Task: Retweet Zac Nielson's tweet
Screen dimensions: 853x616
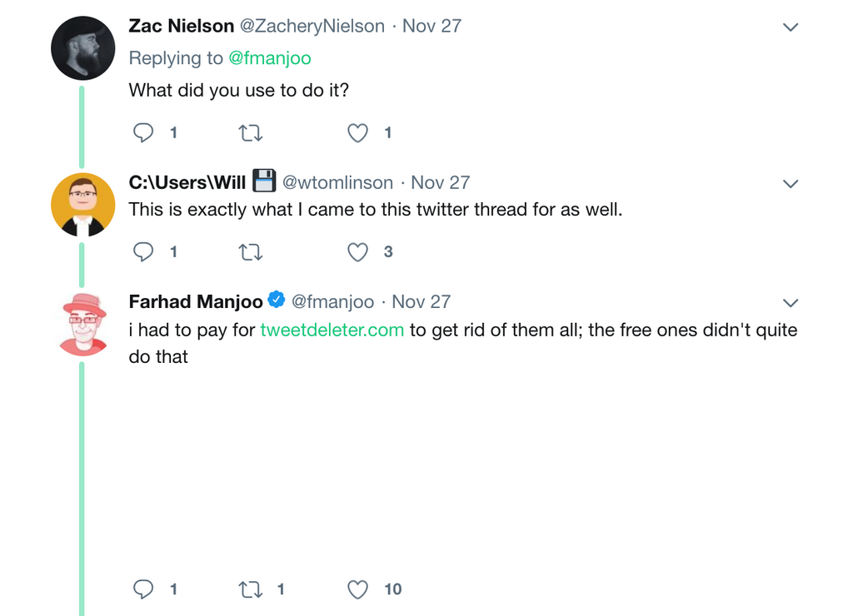Action: (x=251, y=133)
